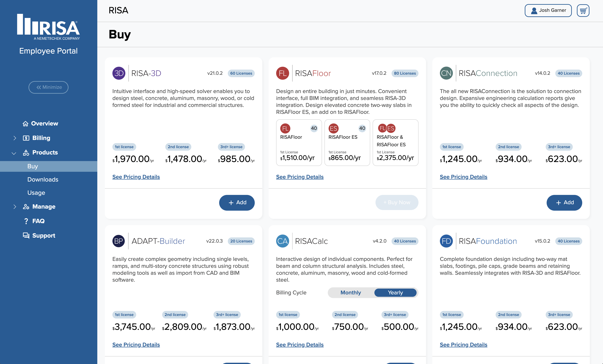Click ADAPT-Builder 3rd+ license price $1,873.00
The height and width of the screenshot is (364, 603).
click(x=234, y=327)
